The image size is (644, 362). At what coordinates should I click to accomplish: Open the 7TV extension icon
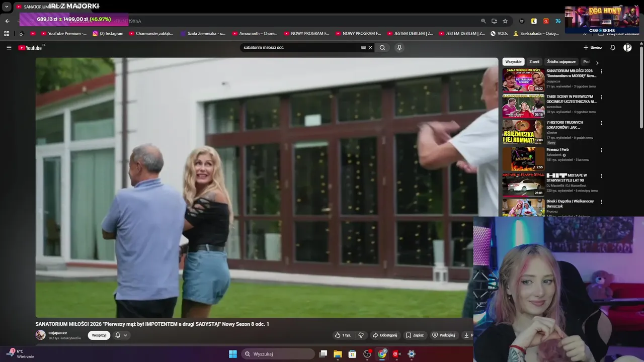click(558, 21)
